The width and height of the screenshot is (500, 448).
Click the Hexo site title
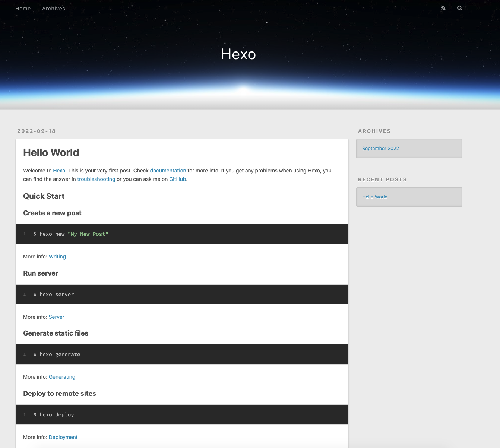[238, 54]
